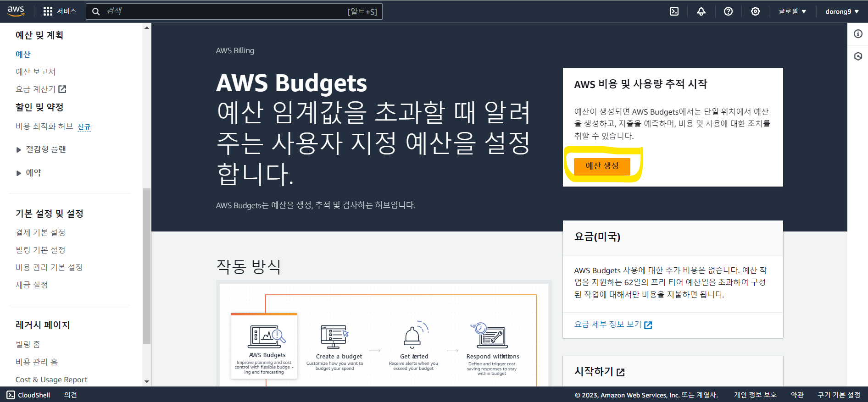Click the sidebar scrollbar thumb

147,266
